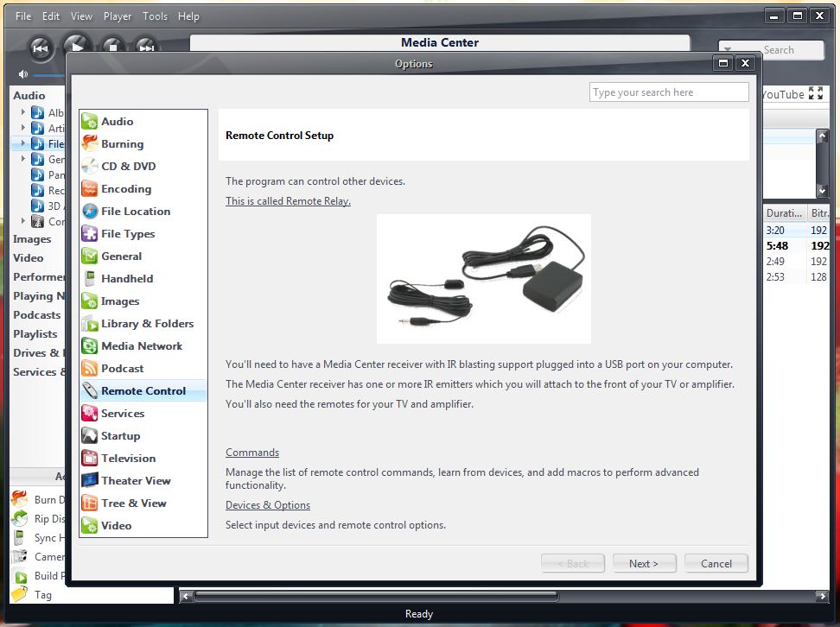This screenshot has height=627, width=840.
Task: Click the Media Center Search box
Action: 771,50
